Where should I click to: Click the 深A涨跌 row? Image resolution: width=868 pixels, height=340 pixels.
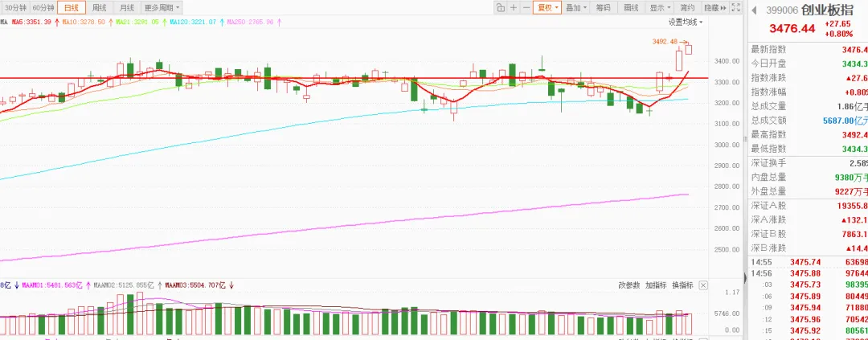pyautogui.click(x=808, y=220)
